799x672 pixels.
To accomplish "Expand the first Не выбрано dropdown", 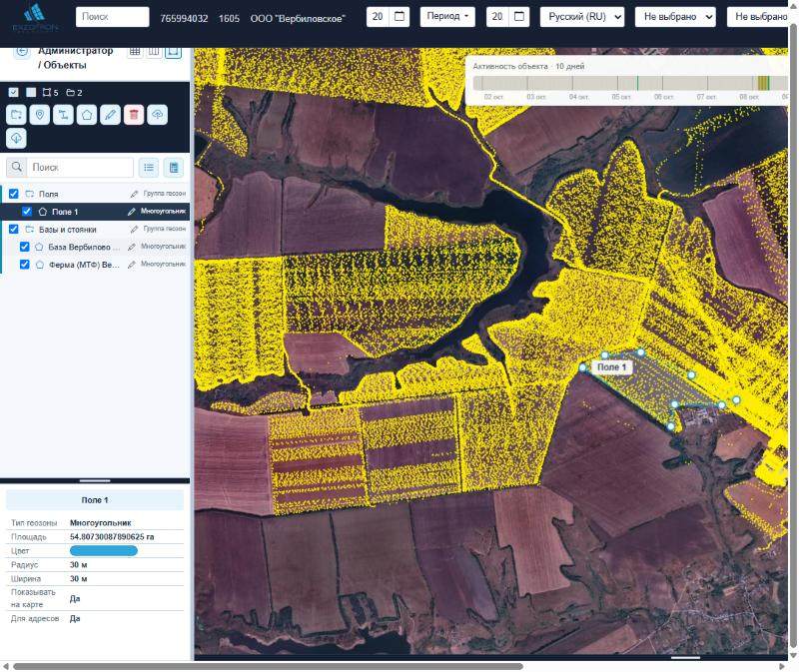I will coord(675,17).
